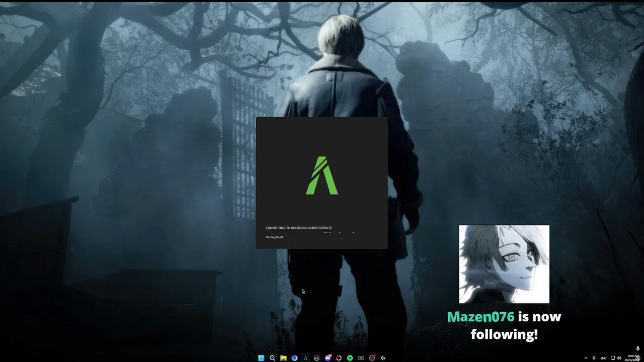The width and height of the screenshot is (644, 362).
Task: Click the 'Mazen076' follower name
Action: click(x=481, y=317)
